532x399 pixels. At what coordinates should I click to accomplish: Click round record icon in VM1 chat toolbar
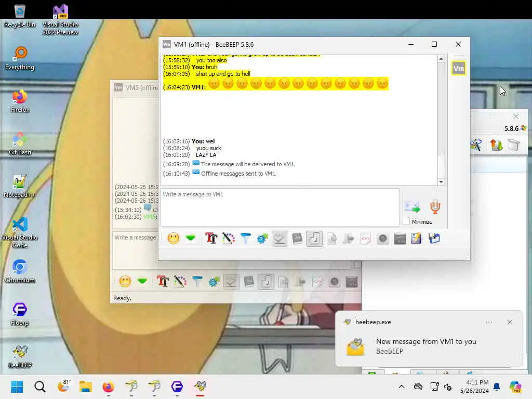[383, 238]
